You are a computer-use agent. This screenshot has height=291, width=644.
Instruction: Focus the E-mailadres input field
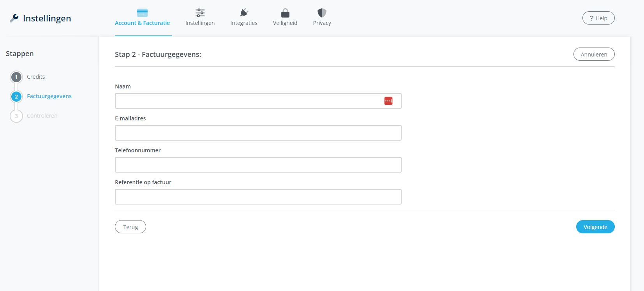258,133
